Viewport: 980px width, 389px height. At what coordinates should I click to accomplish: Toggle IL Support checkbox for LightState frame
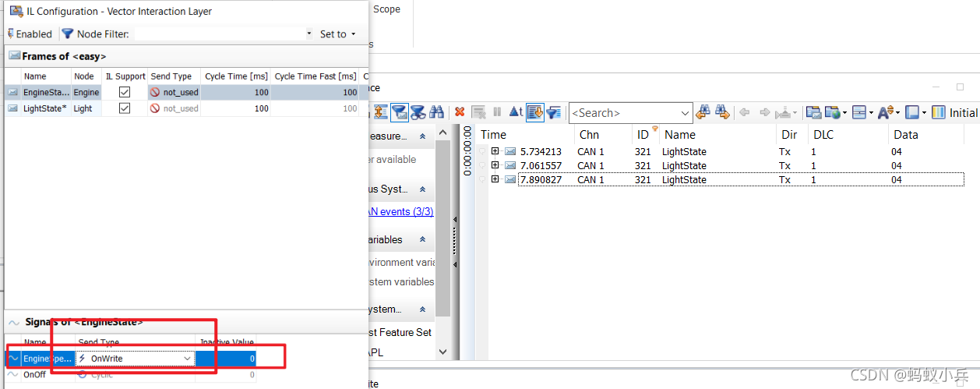click(124, 108)
